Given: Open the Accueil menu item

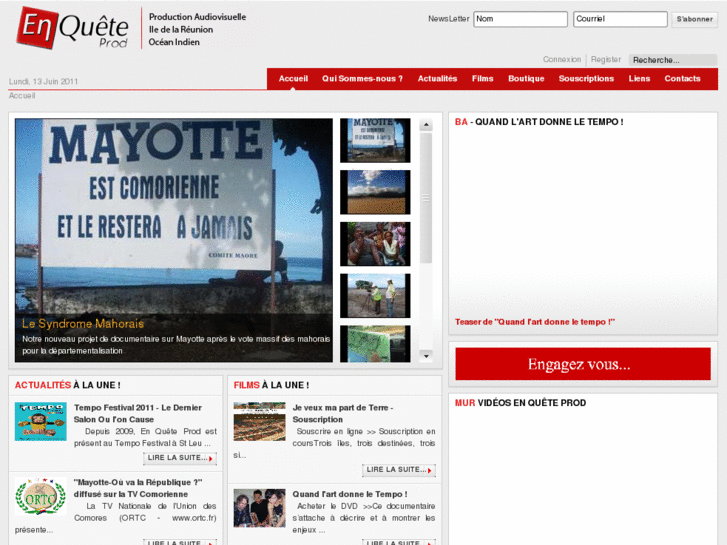Looking at the screenshot, I should tap(293, 79).
